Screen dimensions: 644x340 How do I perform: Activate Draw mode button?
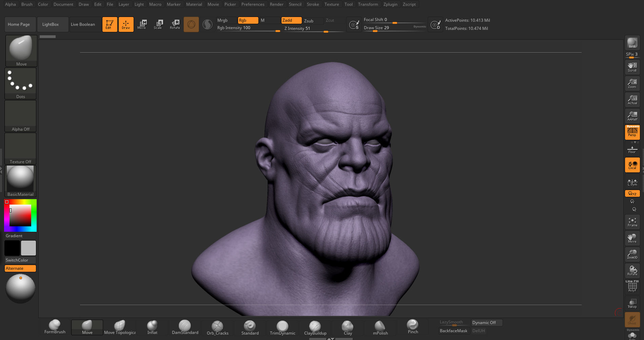point(126,24)
